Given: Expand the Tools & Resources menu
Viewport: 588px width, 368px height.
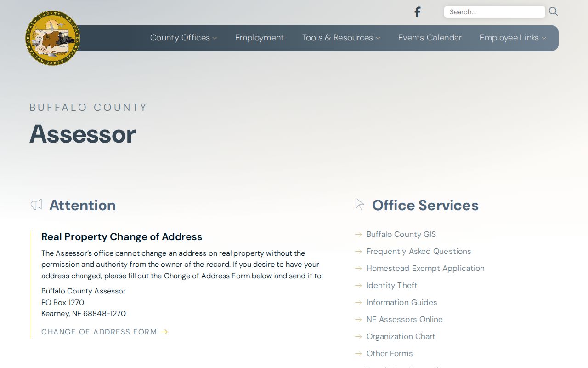Looking at the screenshot, I should [341, 38].
